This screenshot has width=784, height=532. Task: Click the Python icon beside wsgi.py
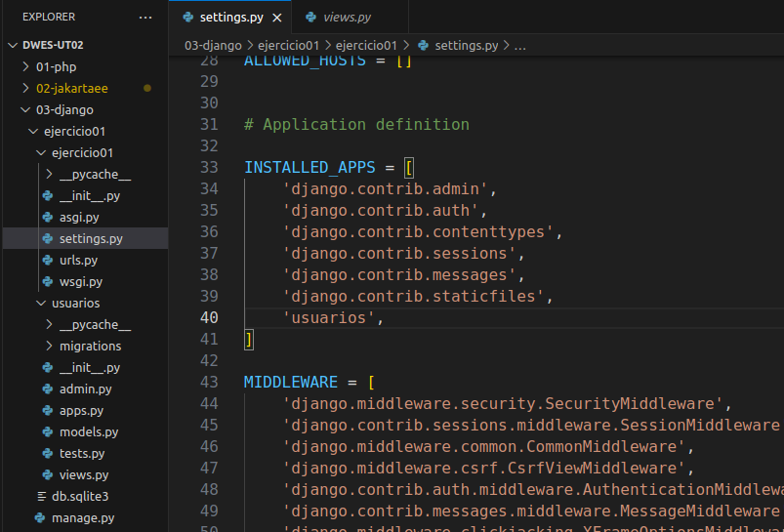tap(50, 281)
